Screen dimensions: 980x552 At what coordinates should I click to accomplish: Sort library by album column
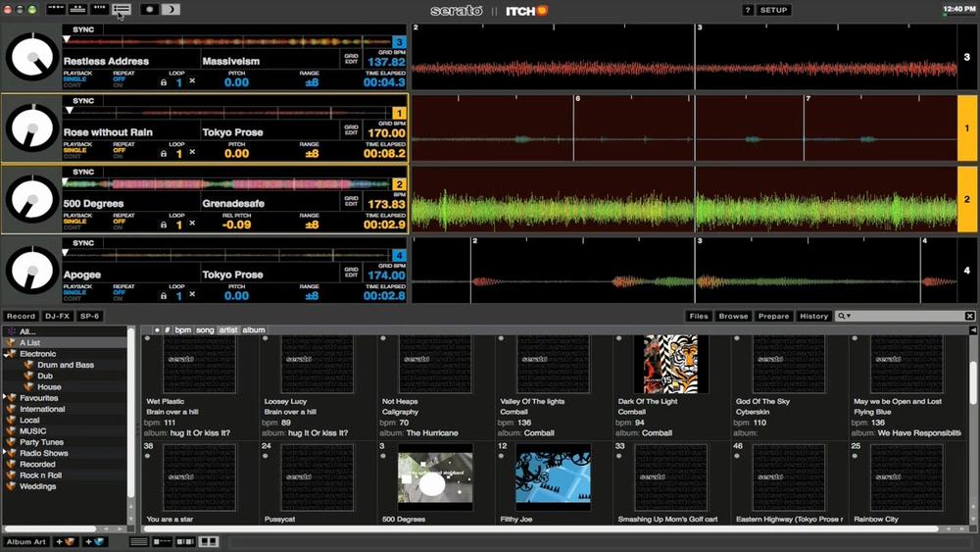(254, 330)
